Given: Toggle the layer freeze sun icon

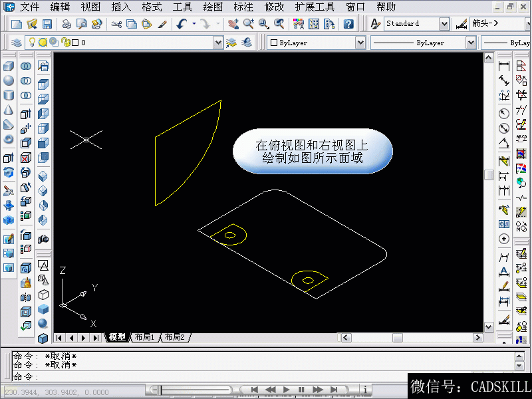Looking at the screenshot, I should [42, 43].
